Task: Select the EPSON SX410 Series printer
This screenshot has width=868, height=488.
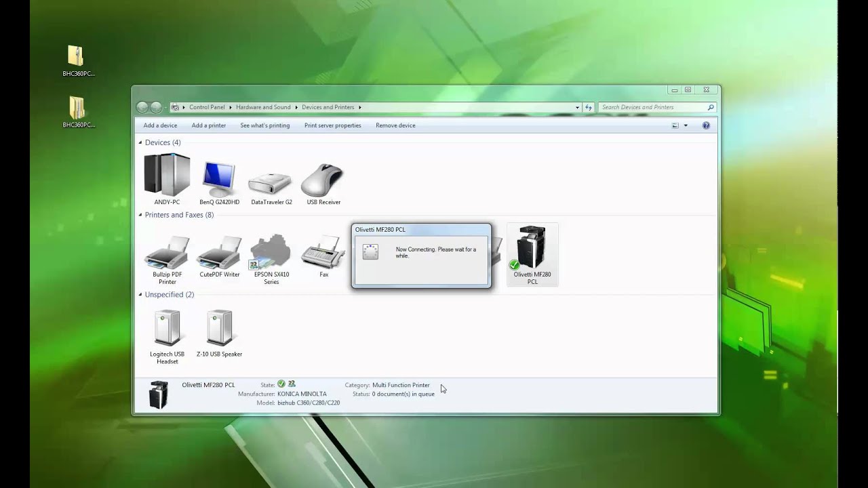Action: 271,252
